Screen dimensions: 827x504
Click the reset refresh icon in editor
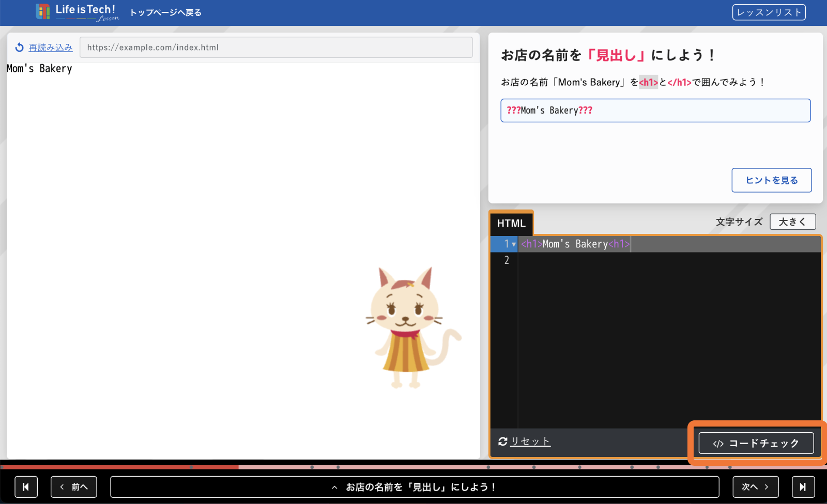pos(502,442)
